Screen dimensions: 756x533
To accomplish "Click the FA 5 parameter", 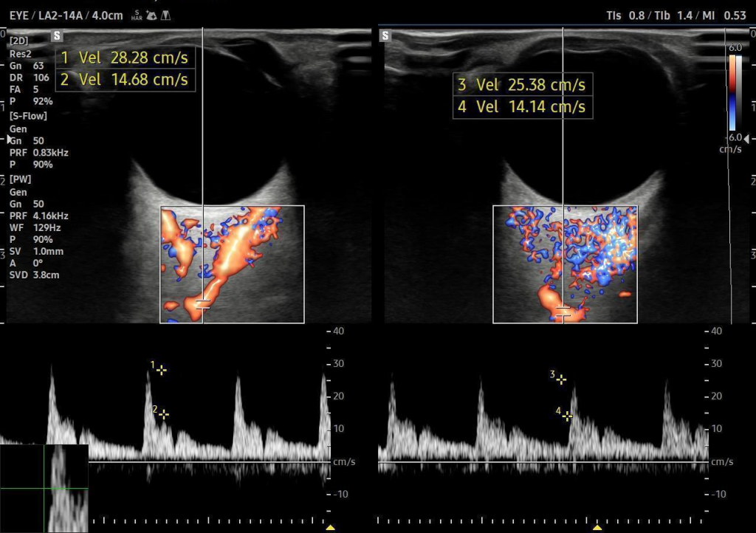I will pos(24,89).
